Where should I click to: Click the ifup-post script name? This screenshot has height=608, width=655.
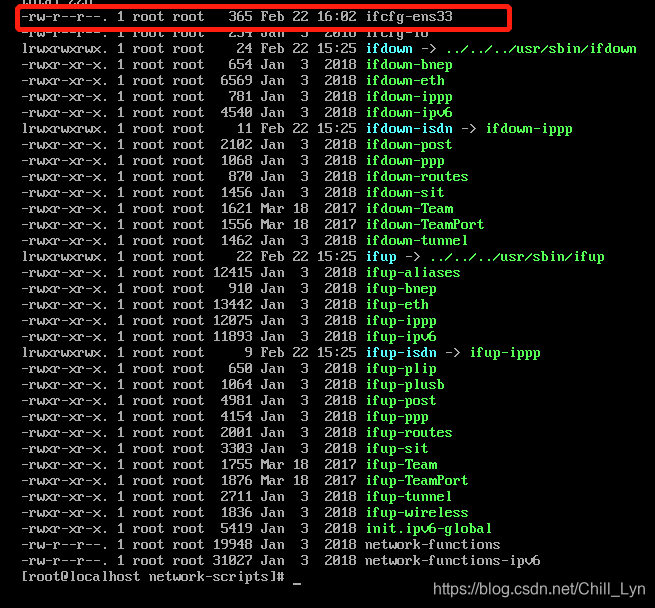(401, 400)
